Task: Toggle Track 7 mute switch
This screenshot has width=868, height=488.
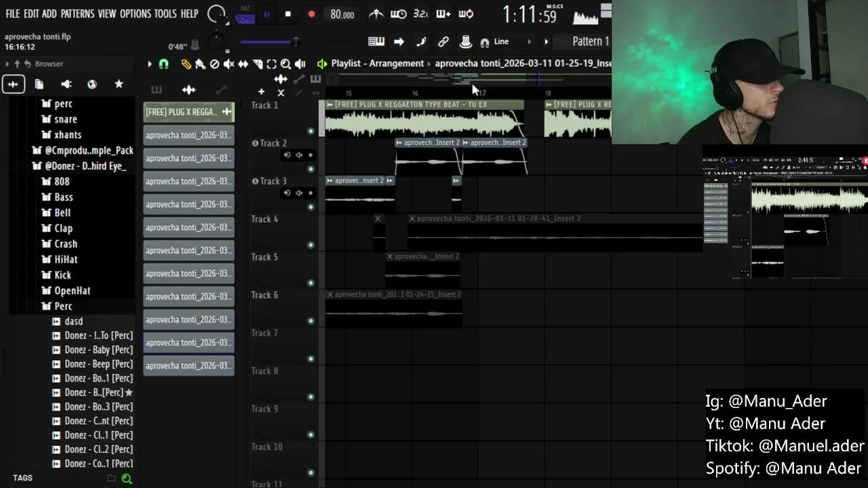Action: coord(311,359)
